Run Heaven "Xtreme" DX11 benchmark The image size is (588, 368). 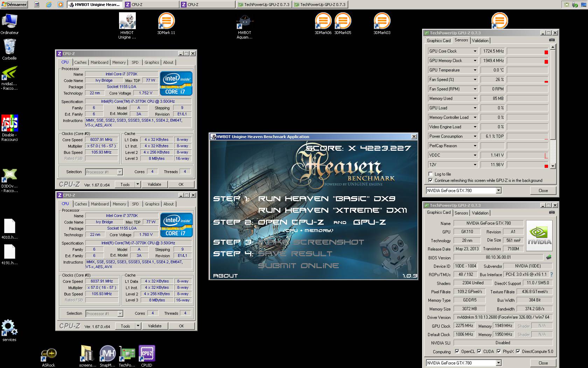332,210
